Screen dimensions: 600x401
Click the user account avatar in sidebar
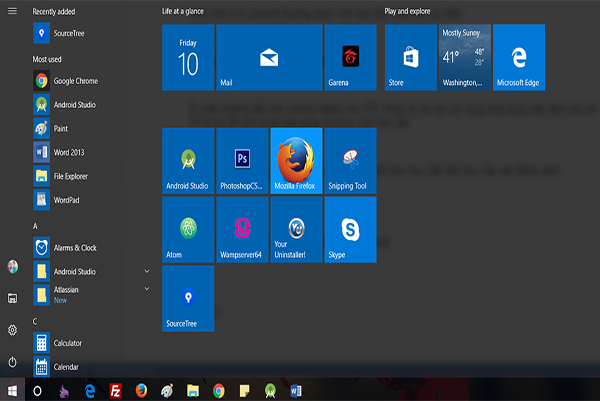pyautogui.click(x=13, y=266)
